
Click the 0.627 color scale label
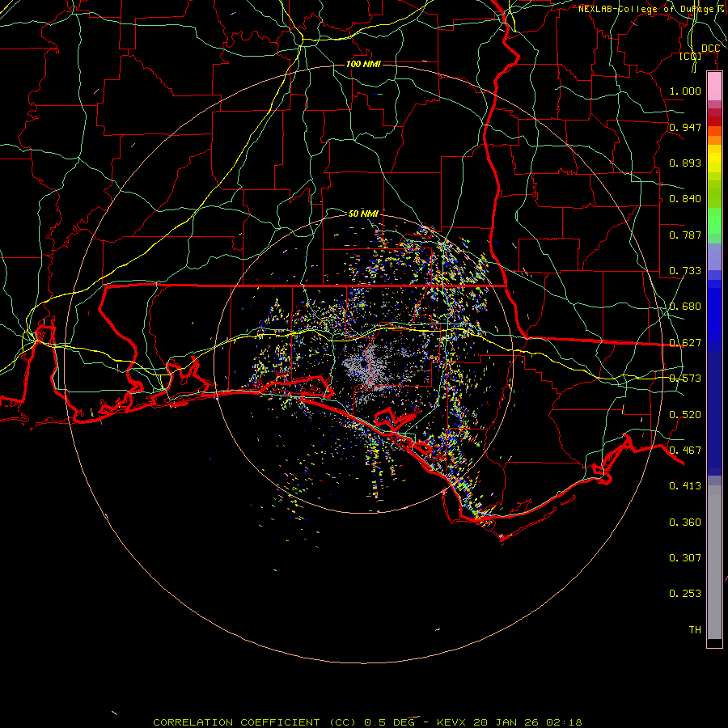pos(685,342)
